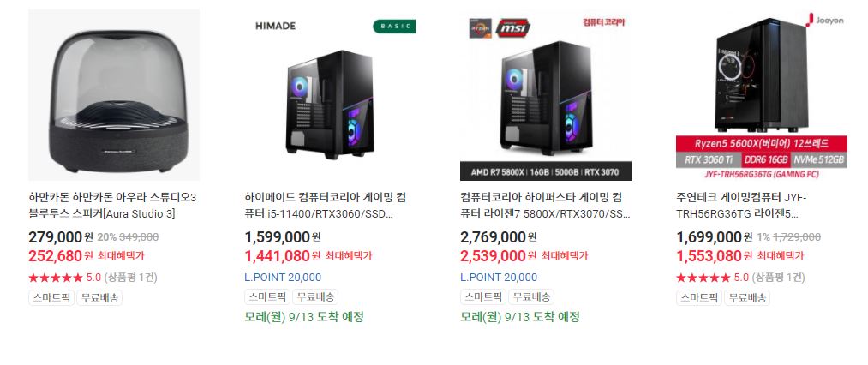Open the HIMADE gaming computer product image
This screenshot has height=365, width=868.
[330, 95]
